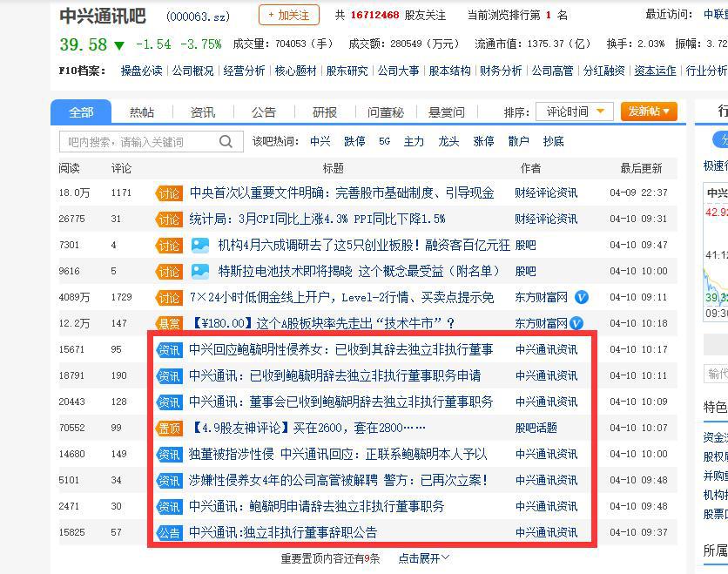The image size is (728, 574).
Task: Click image icon beside 机构4月六成调研 post
Action: 200,246
